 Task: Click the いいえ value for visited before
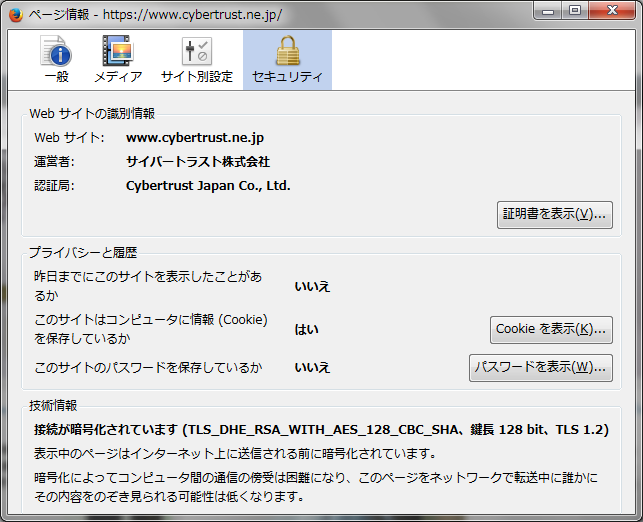(312, 286)
